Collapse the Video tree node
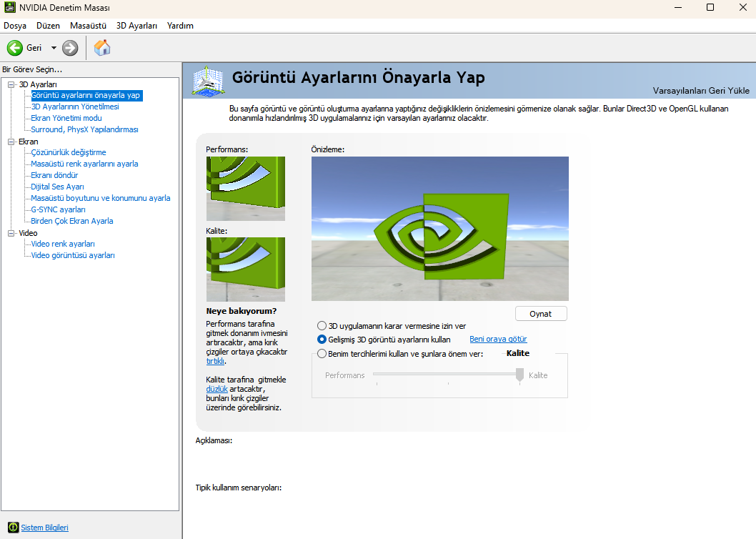The image size is (756, 539). (x=11, y=233)
